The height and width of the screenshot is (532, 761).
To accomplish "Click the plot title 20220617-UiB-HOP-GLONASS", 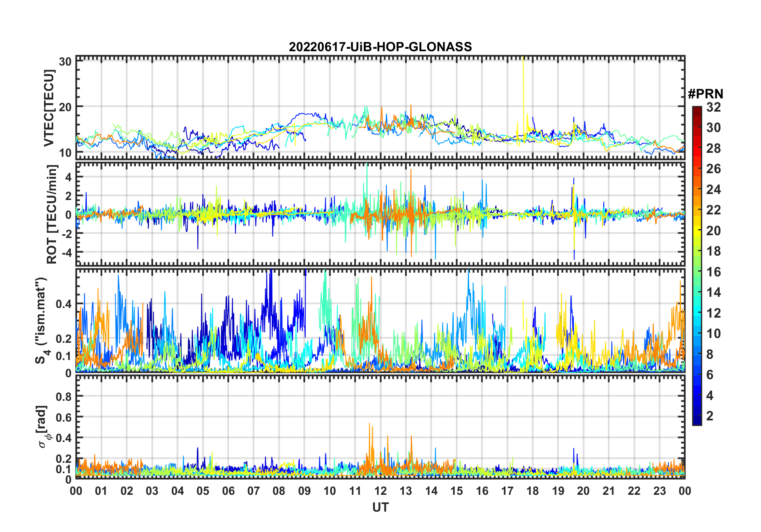I will coord(380,47).
